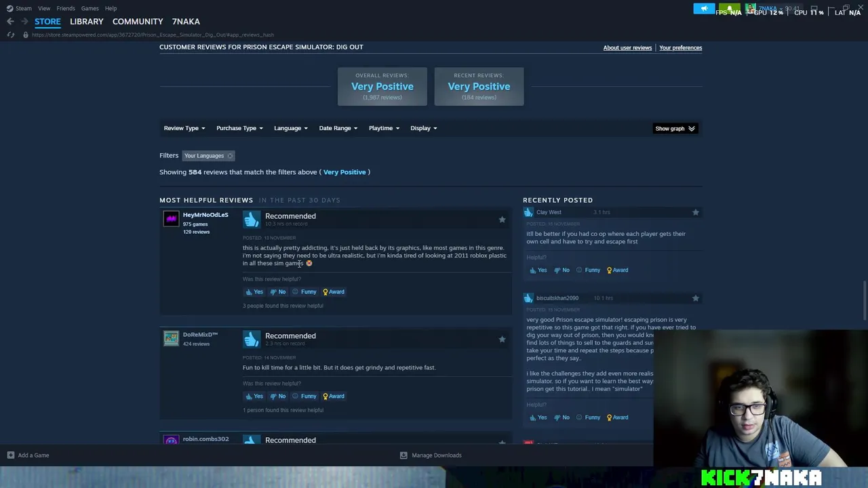Click Very Positive recent reviews summary

click(479, 86)
